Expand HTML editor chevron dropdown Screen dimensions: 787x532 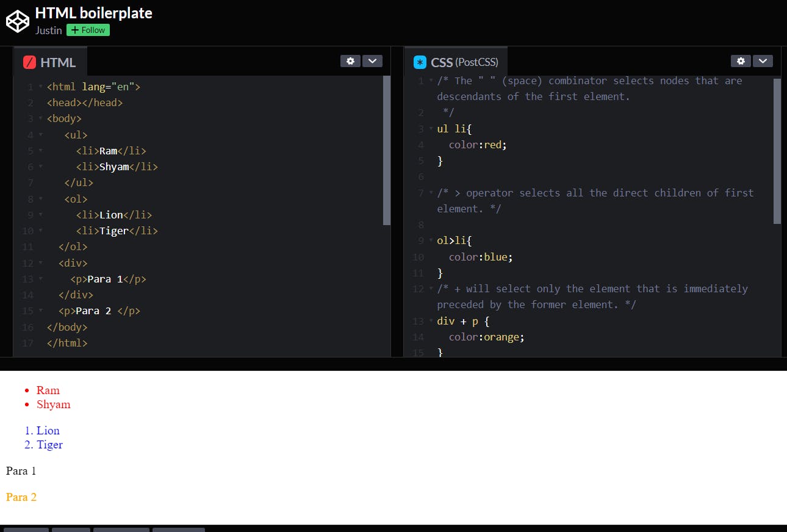click(x=372, y=61)
